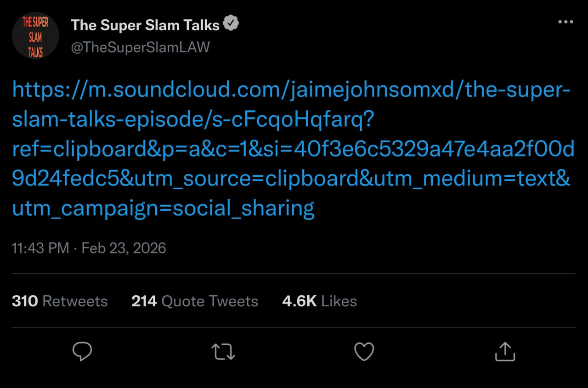This screenshot has height=388, width=588.
Task: Open the share tweet icon
Action: click(x=505, y=352)
